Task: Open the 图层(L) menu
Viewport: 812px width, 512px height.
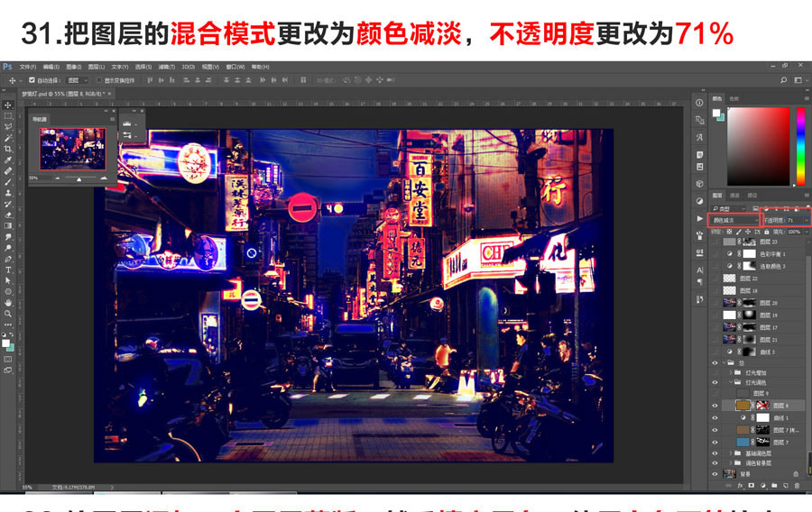Action: [x=97, y=67]
